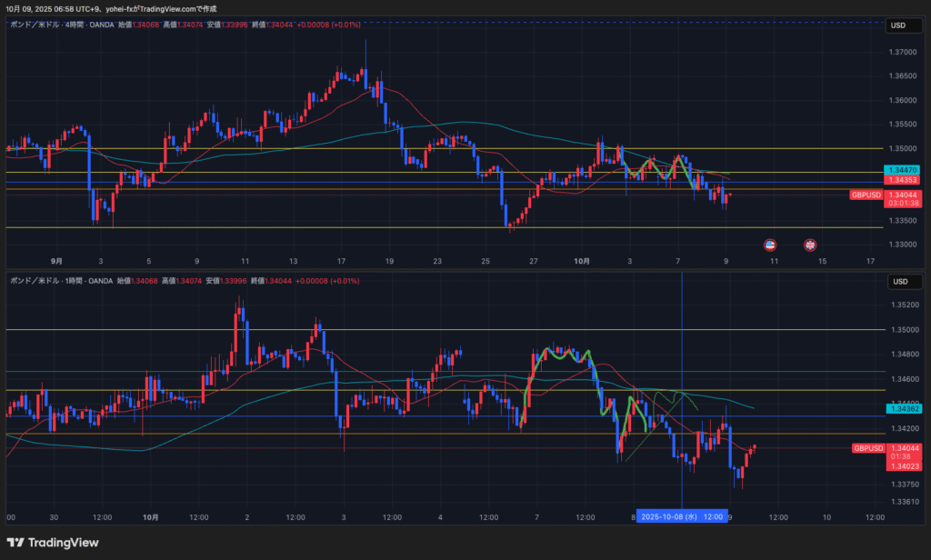
Task: Click the second economic event icon near 15
Action: tap(810, 245)
